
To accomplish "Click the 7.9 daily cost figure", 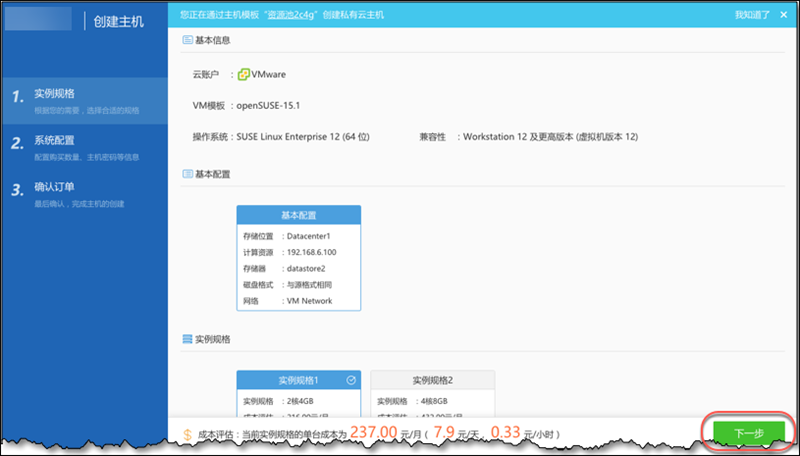I will 444,433.
